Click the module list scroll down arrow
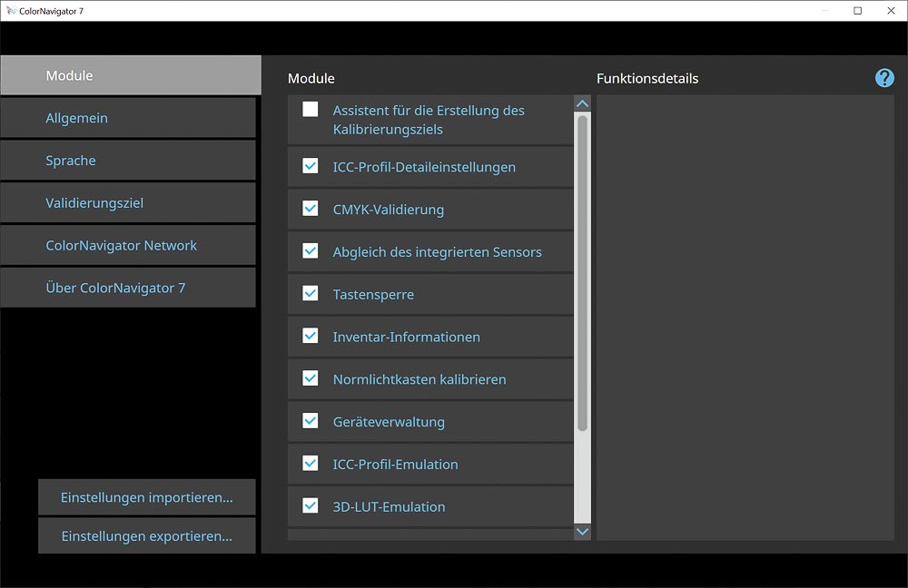The width and height of the screenshot is (908, 588). pyautogui.click(x=583, y=532)
